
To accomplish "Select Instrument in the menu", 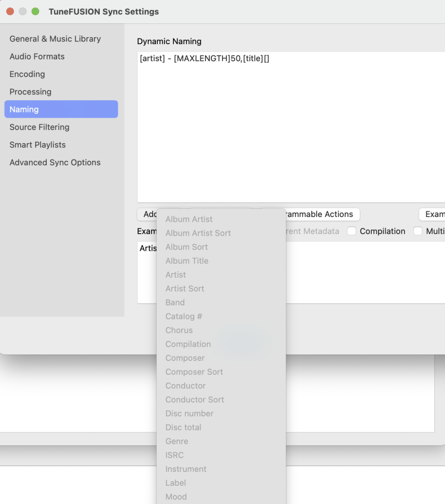I will coord(221,469).
